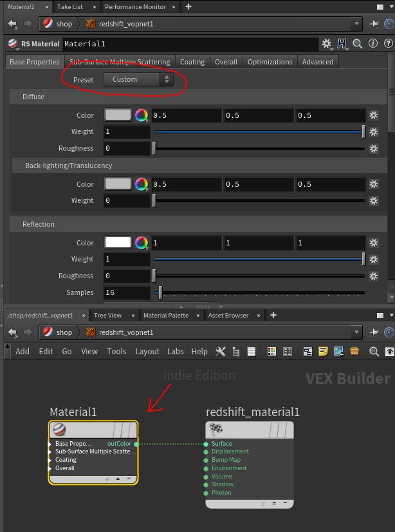Click the wrench tools icon in network toolbar

[220, 352]
